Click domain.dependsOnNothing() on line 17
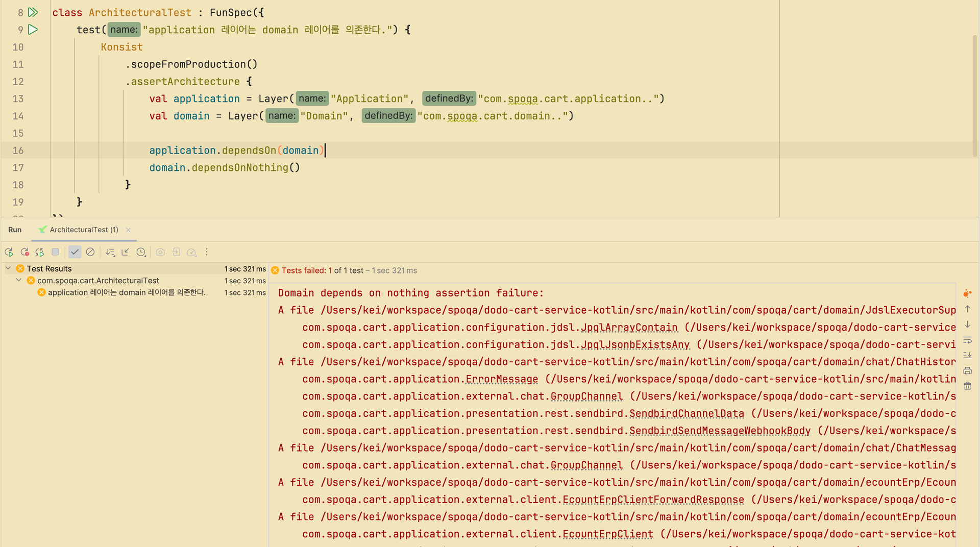The width and height of the screenshot is (980, 547). pyautogui.click(x=224, y=168)
